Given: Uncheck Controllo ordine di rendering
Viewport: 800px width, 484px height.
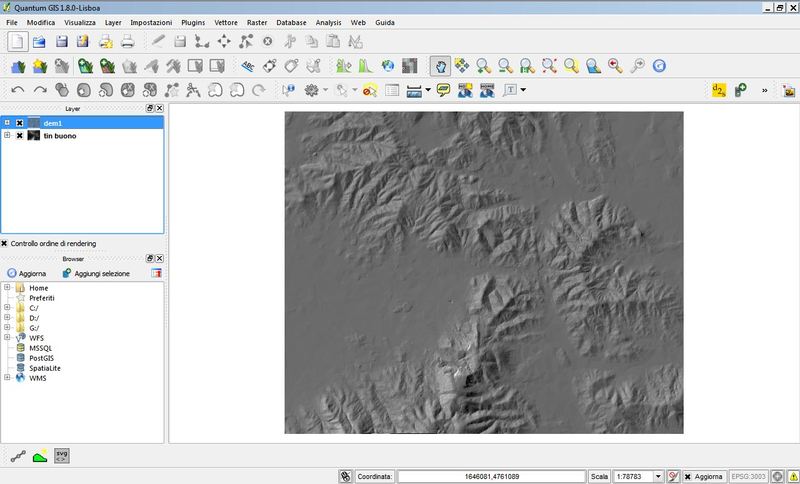Looking at the screenshot, I should [5, 243].
